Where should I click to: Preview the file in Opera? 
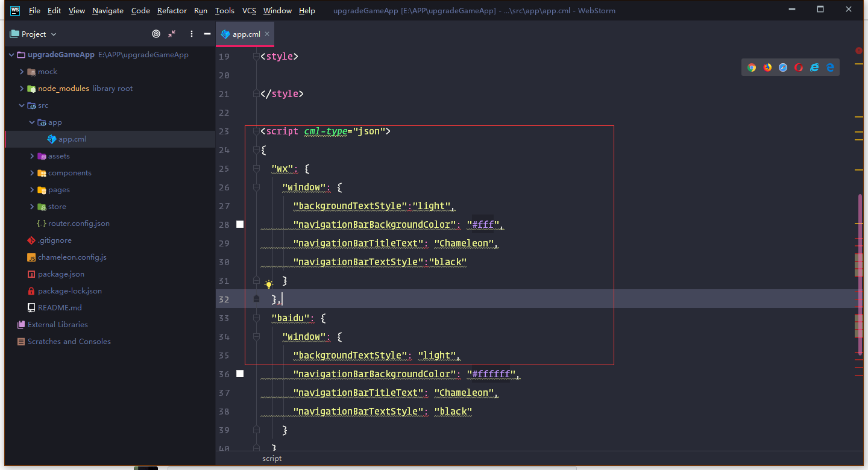pyautogui.click(x=799, y=67)
